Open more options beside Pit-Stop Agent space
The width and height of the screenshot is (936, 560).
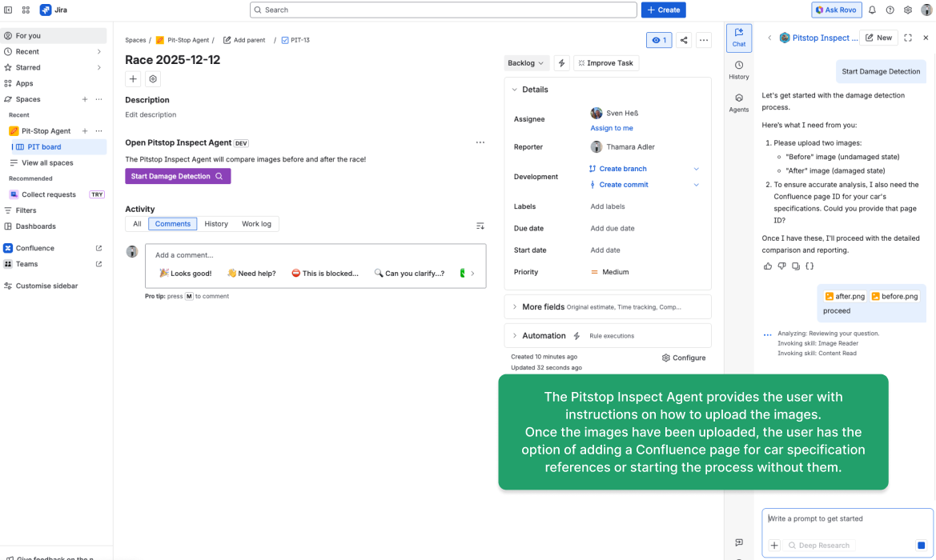click(x=99, y=131)
